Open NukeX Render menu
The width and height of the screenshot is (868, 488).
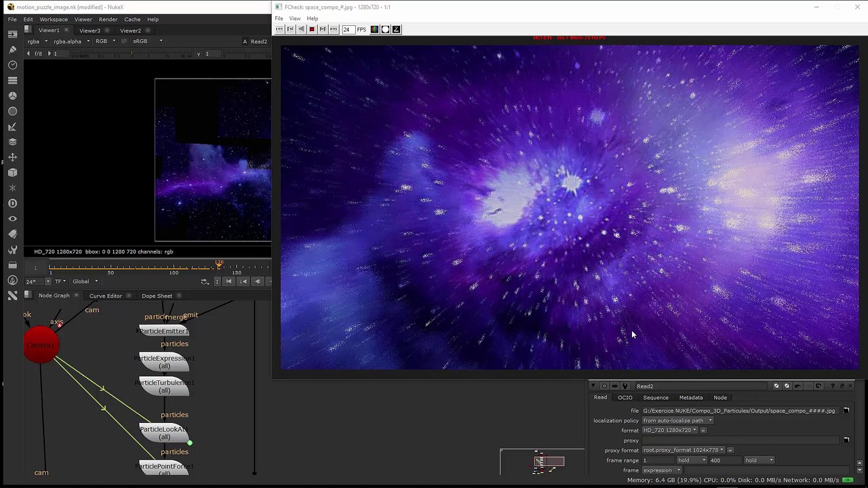108,19
